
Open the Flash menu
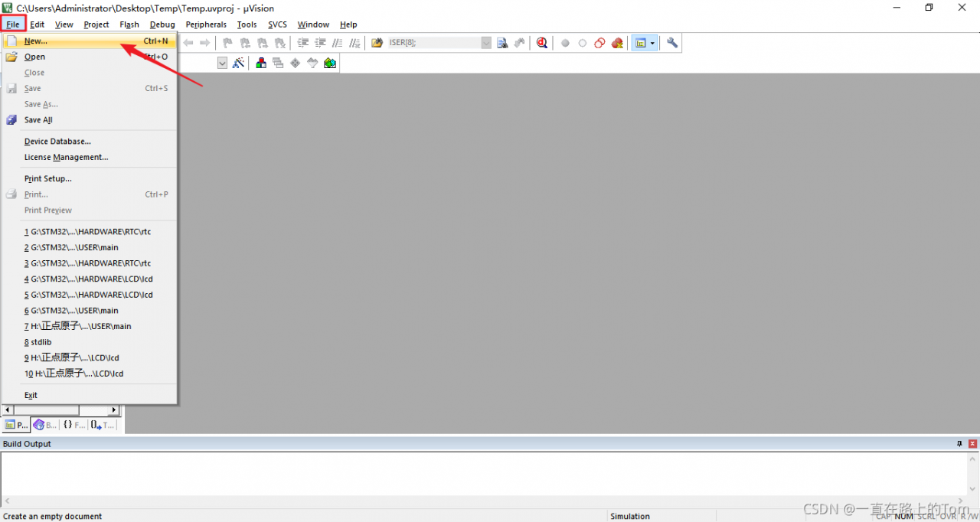click(x=129, y=24)
